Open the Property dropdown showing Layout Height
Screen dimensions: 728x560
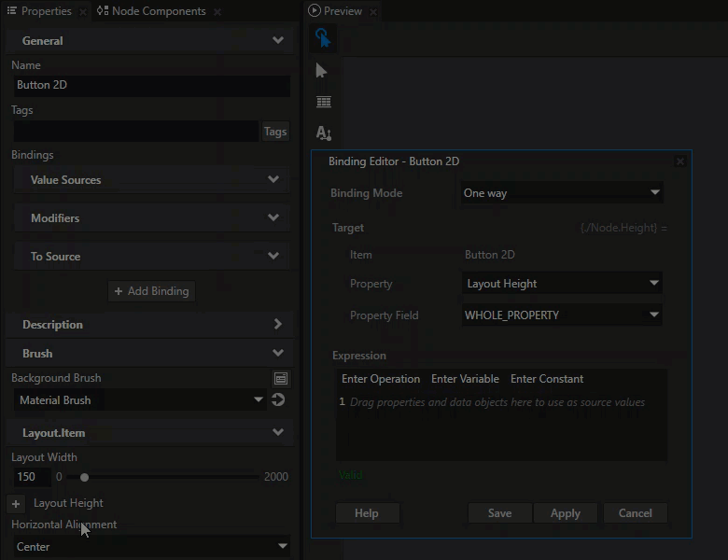pos(562,284)
